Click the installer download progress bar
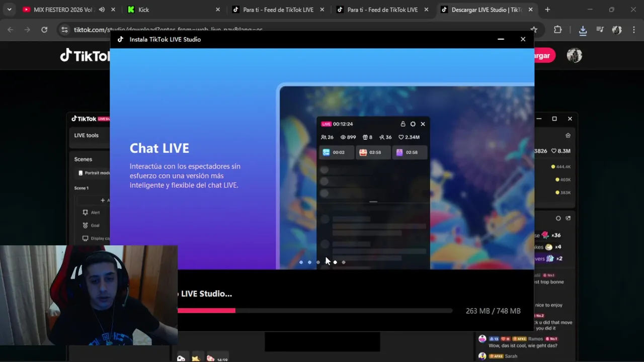This screenshot has width=644, height=362. click(x=315, y=311)
